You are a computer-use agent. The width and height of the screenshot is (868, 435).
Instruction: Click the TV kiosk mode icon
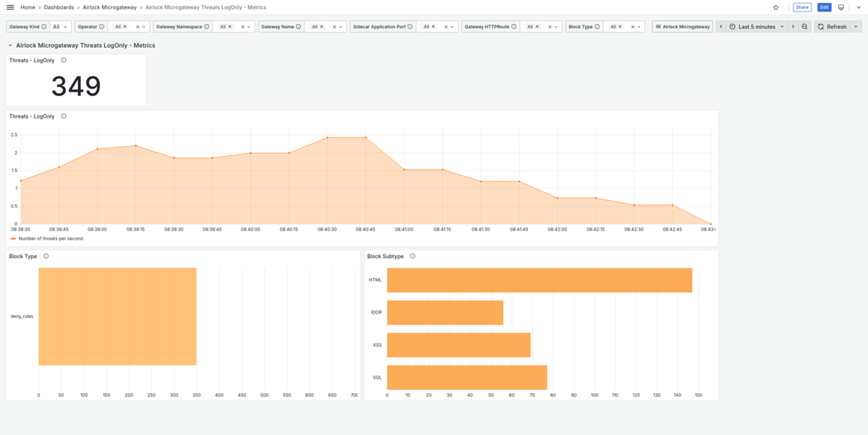pyautogui.click(x=841, y=7)
